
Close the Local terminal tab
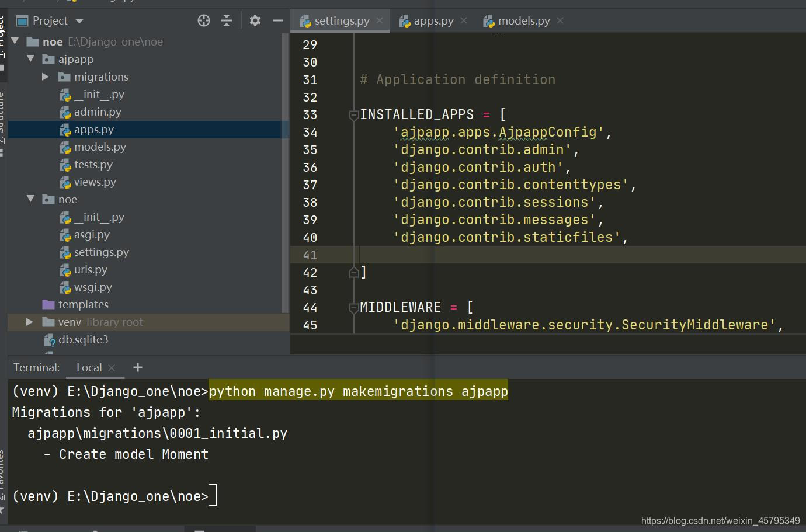112,367
